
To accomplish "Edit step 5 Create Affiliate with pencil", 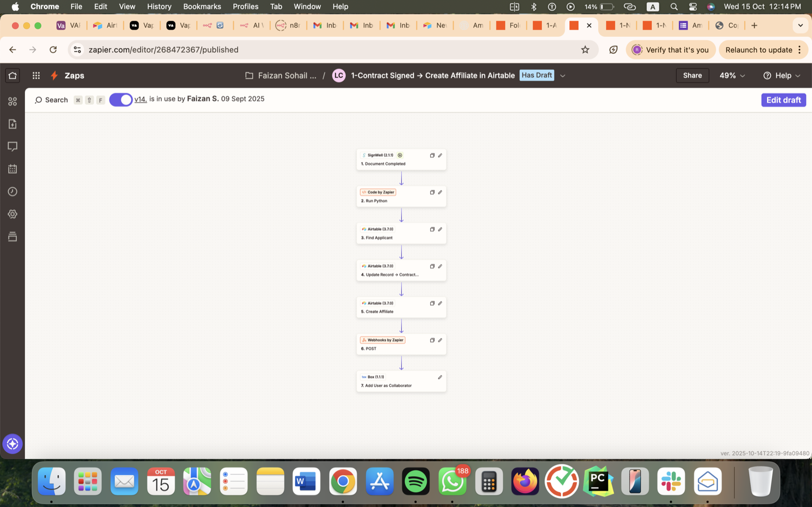I will click(x=440, y=303).
